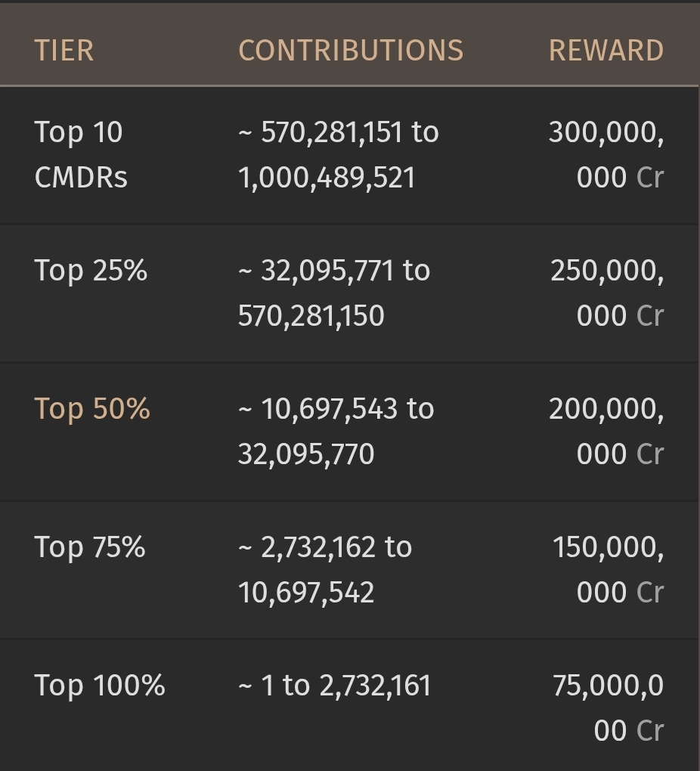Click the REWARD column header
This screenshot has height=771, width=700.
(606, 50)
